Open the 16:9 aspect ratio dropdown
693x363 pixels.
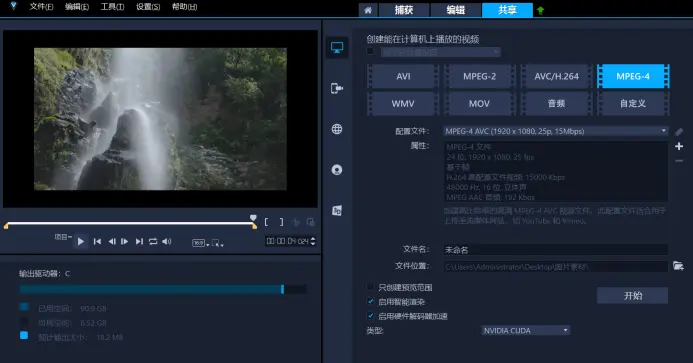(x=201, y=243)
